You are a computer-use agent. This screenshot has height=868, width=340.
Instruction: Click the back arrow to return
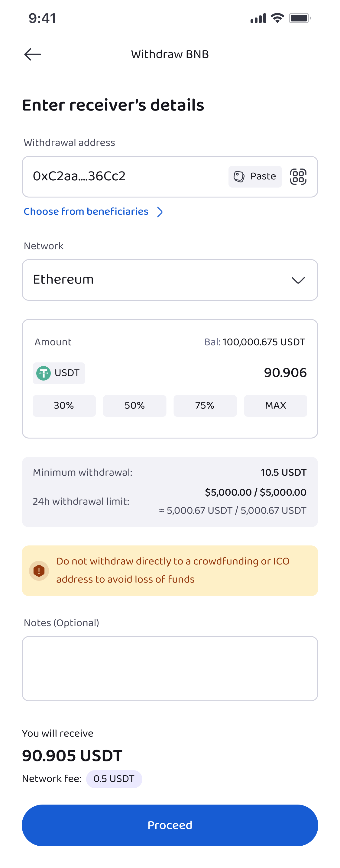pos(33,54)
